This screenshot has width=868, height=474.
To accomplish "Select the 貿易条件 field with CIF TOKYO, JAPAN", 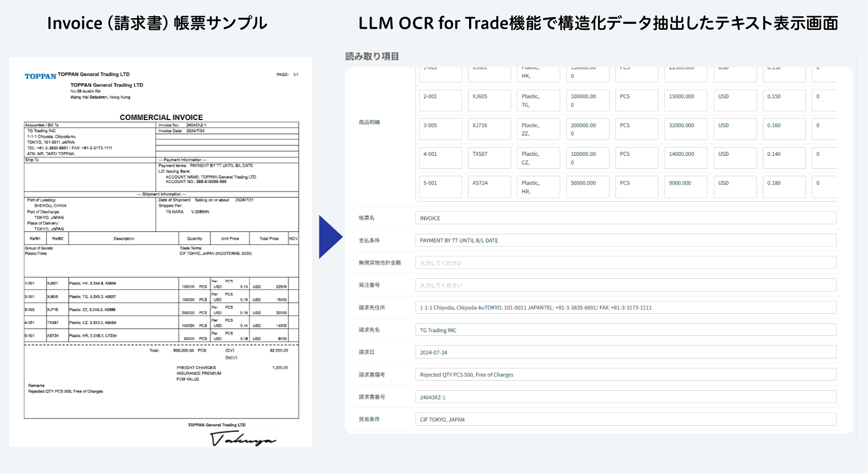I will point(625,419).
